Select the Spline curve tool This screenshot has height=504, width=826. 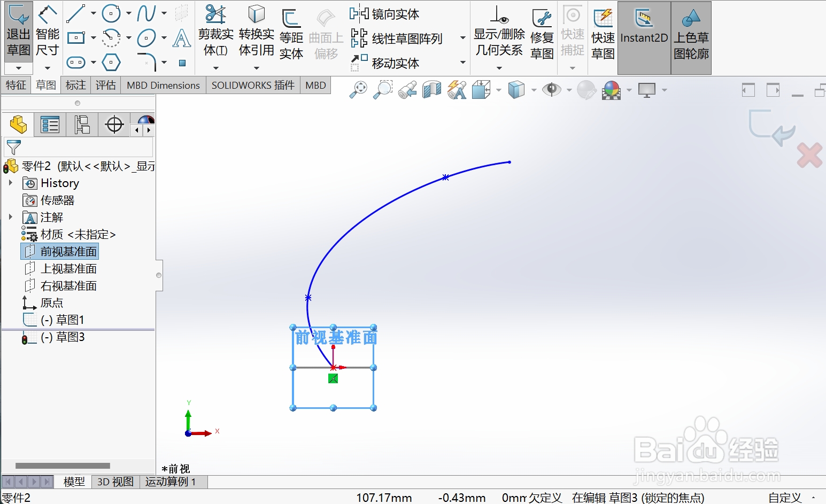tap(146, 13)
